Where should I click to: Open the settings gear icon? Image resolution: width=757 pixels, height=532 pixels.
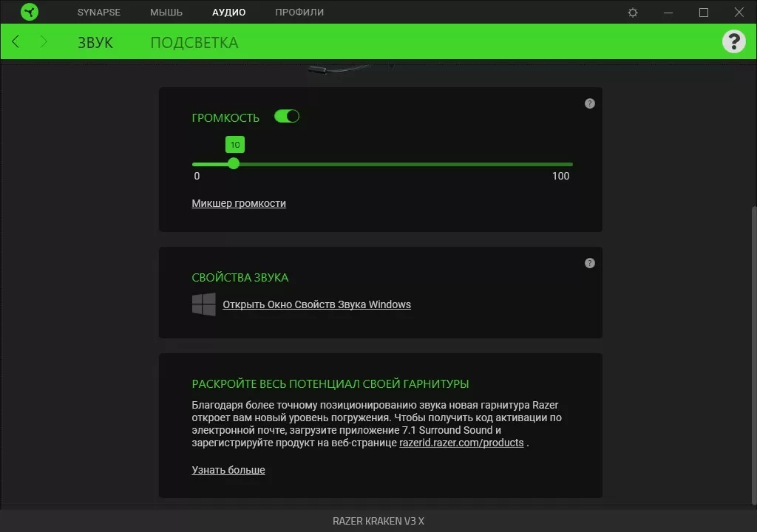pyautogui.click(x=633, y=13)
